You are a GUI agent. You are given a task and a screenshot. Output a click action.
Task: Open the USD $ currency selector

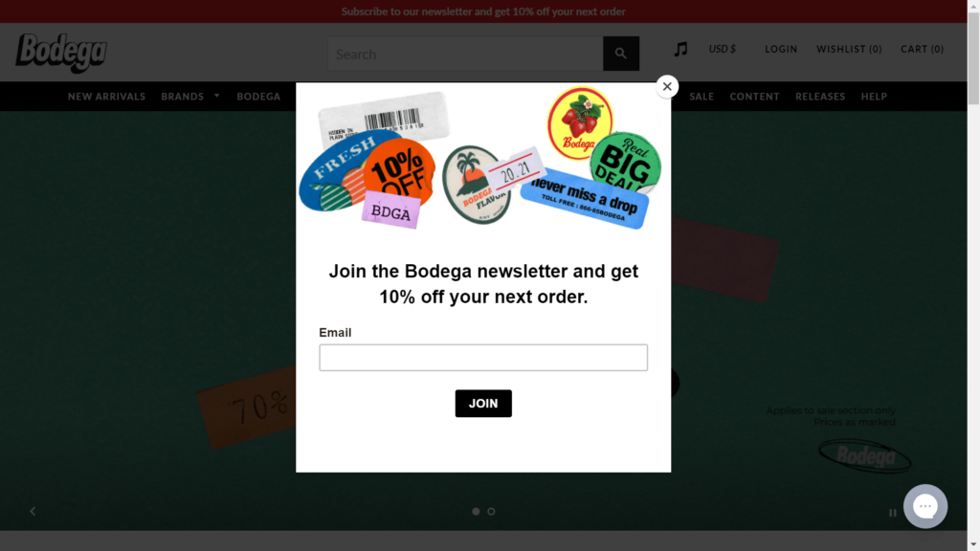pyautogui.click(x=722, y=49)
